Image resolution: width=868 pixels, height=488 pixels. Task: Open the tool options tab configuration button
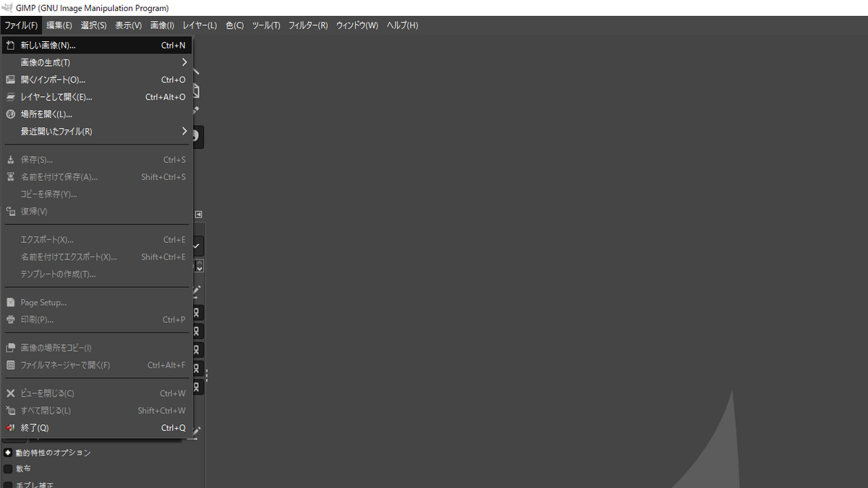click(x=199, y=214)
